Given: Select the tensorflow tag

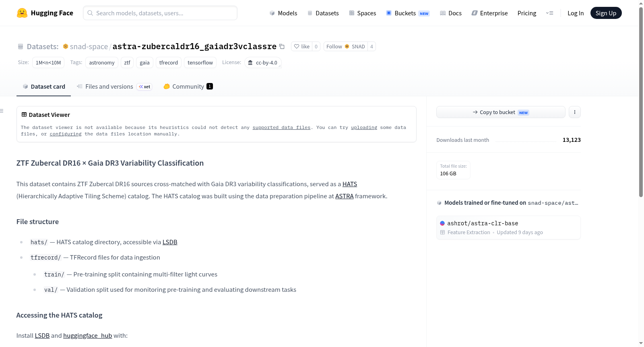Looking at the screenshot, I should 200,62.
